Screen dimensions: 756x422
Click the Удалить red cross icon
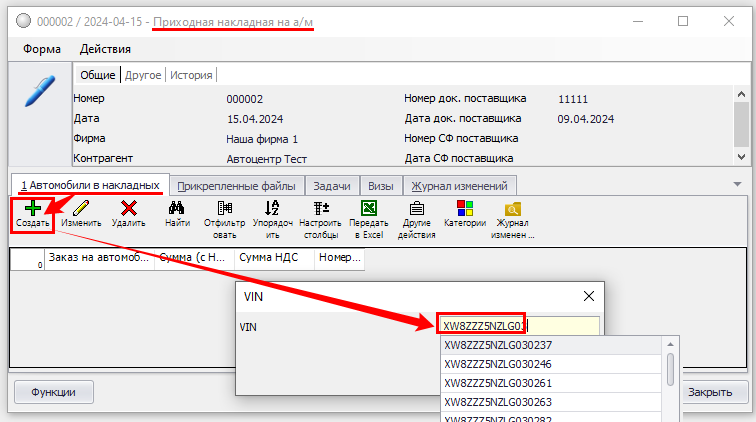tap(128, 208)
